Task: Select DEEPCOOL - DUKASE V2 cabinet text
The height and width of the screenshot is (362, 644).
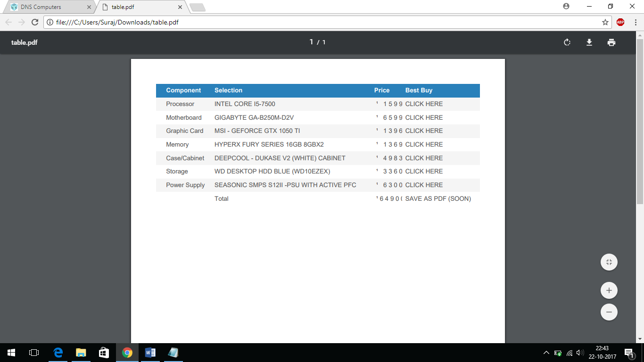Action: point(280,158)
